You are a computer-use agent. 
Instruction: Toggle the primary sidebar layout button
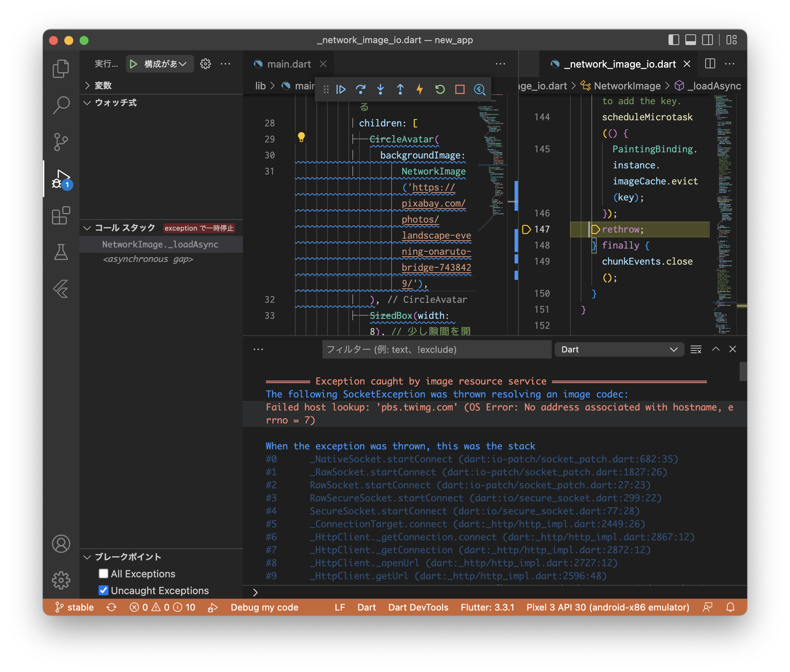(x=673, y=40)
